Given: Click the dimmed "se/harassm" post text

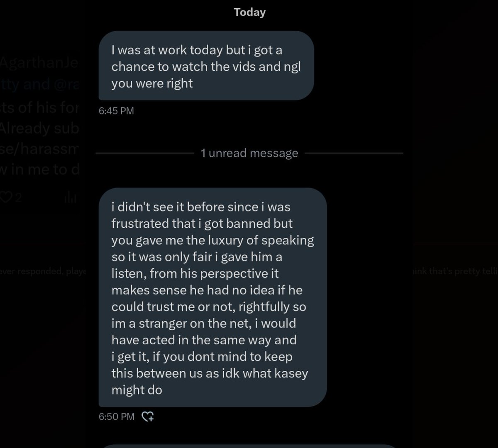Looking at the screenshot, I should tap(39, 149).
